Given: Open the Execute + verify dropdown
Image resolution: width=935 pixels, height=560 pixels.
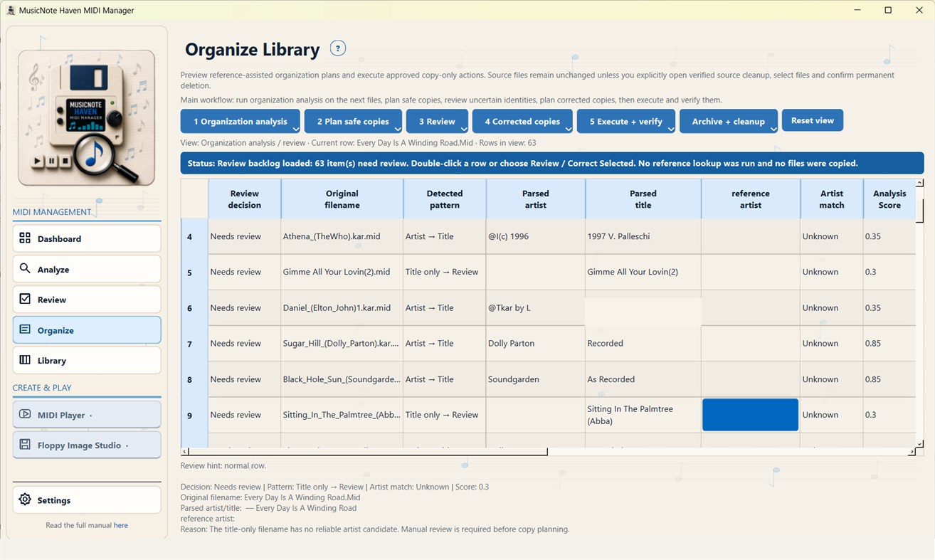Looking at the screenshot, I should pyautogui.click(x=670, y=129).
